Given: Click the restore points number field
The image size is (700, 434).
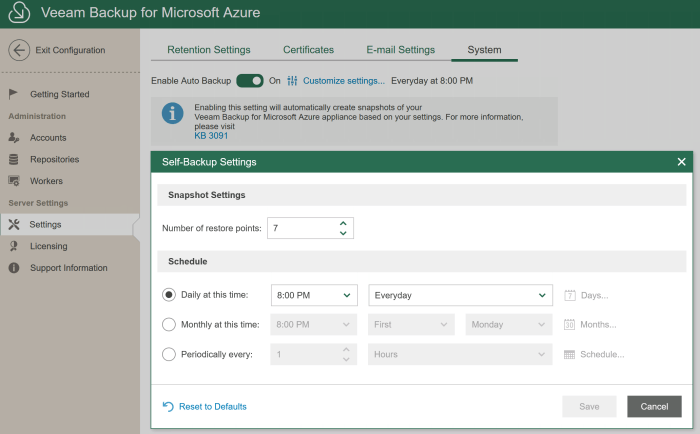Looking at the screenshot, I should [310, 228].
